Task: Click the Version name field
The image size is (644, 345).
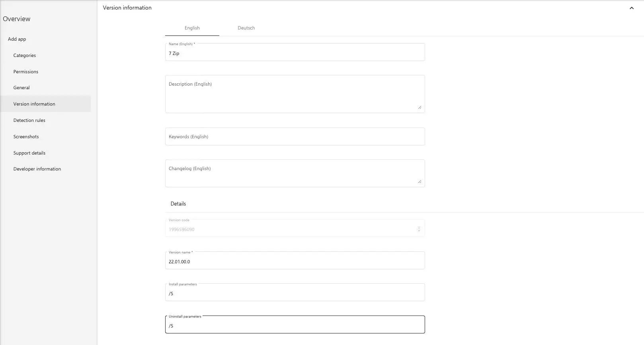Action: pos(295,261)
